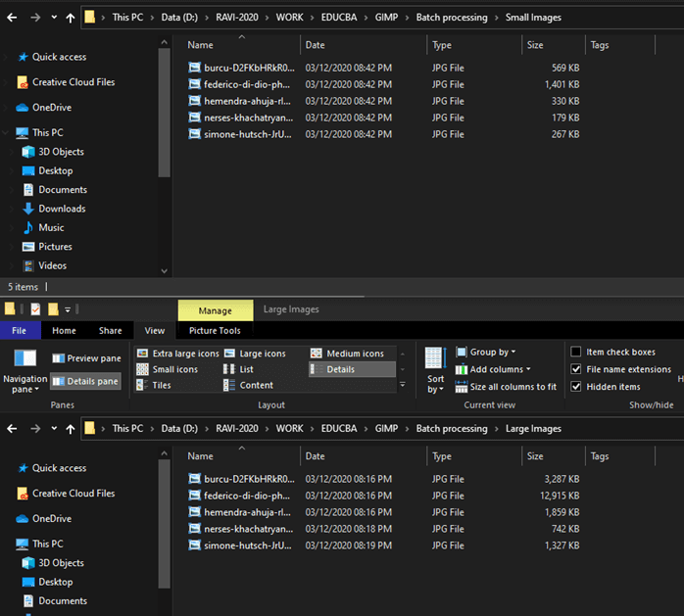Click Batch processing breadcrumb in Large Images address bar
684x616 pixels.
[x=452, y=429]
